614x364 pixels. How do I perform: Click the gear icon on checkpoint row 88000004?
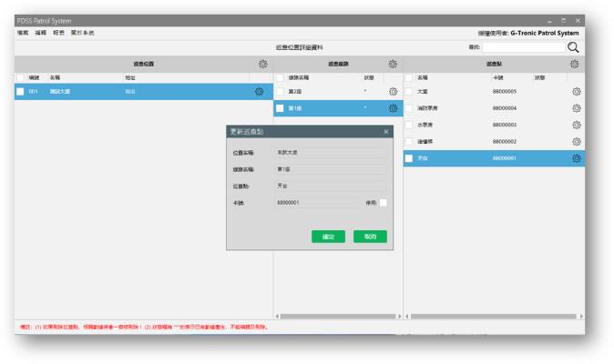(577, 108)
